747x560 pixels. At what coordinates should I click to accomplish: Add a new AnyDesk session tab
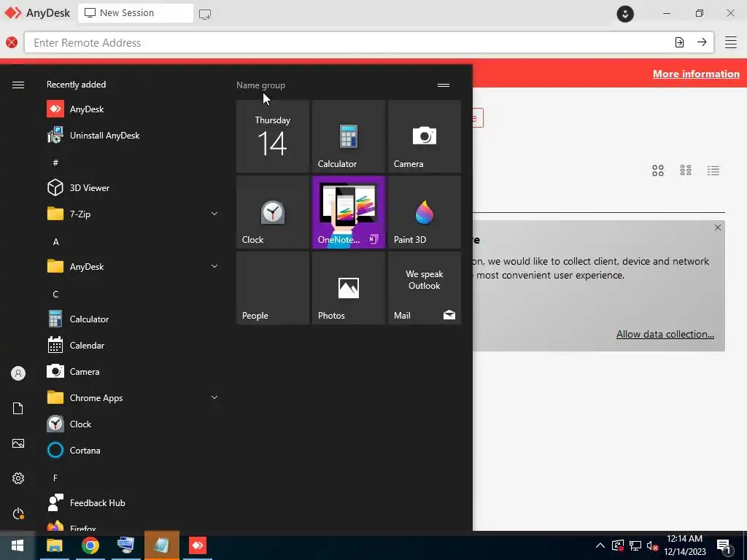(x=205, y=15)
